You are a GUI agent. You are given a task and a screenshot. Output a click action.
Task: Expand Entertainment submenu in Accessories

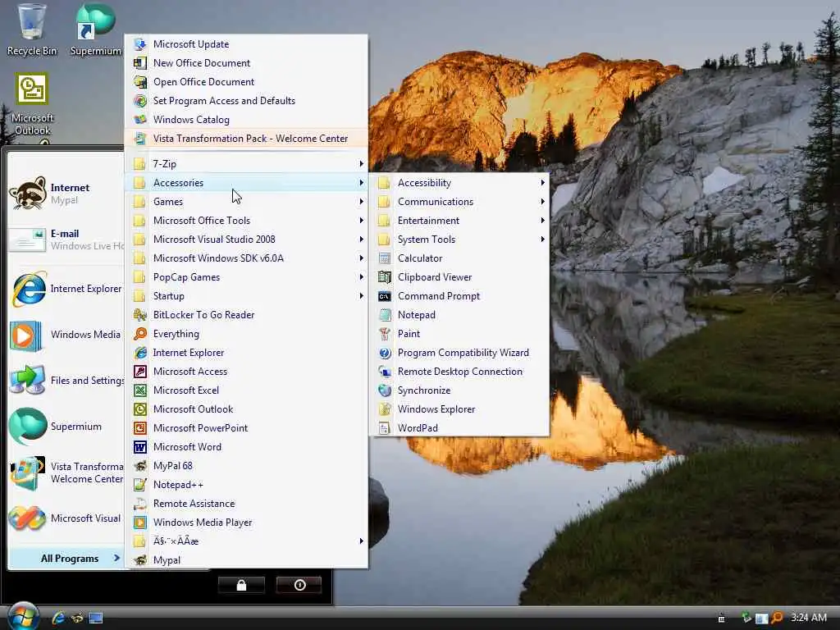pos(461,220)
